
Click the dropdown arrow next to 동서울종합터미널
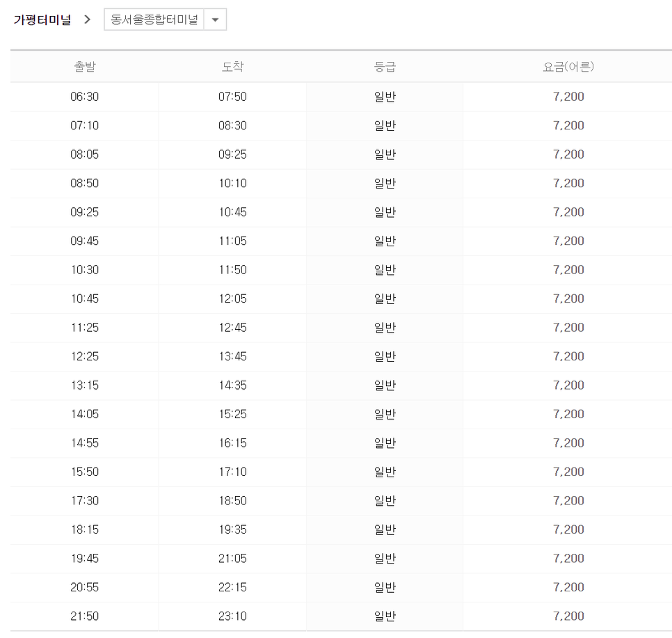click(215, 19)
